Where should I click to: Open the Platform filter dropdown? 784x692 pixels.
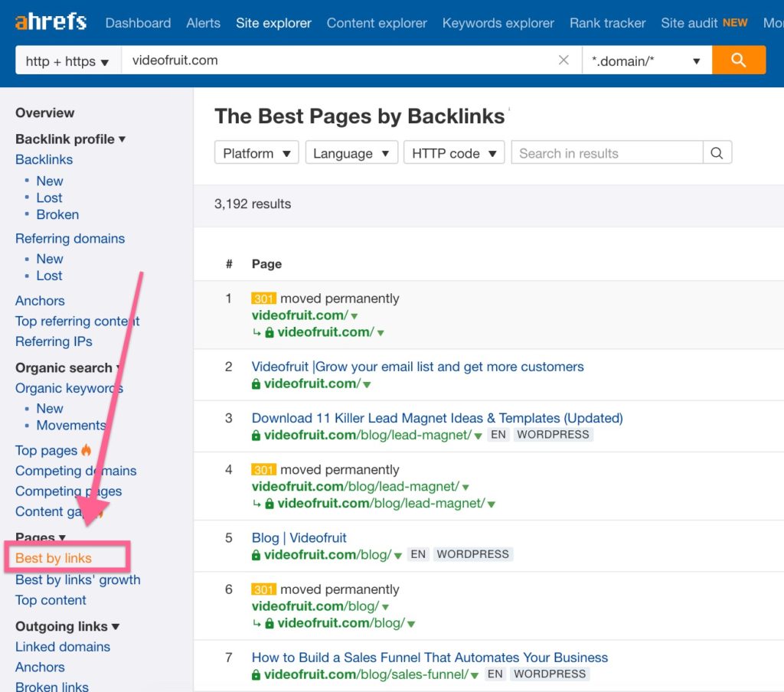(x=256, y=153)
